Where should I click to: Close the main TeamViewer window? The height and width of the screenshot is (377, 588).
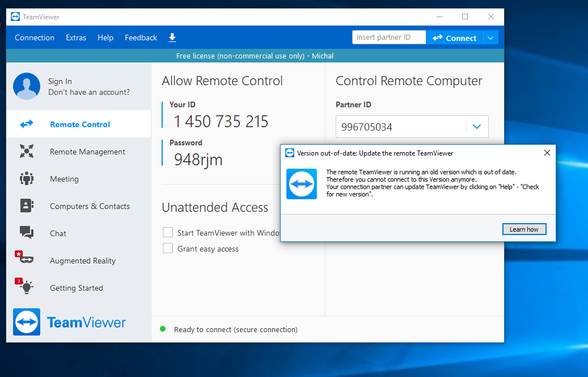(491, 16)
